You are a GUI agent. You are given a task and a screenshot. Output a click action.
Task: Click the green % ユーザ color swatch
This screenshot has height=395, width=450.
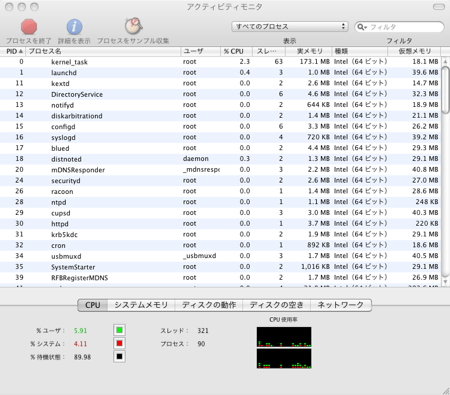point(119,330)
